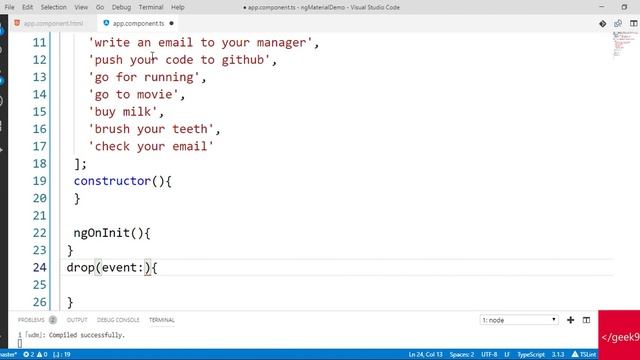
Task: Click 'ngOnInit' method name on line 22
Action: click(x=102, y=233)
